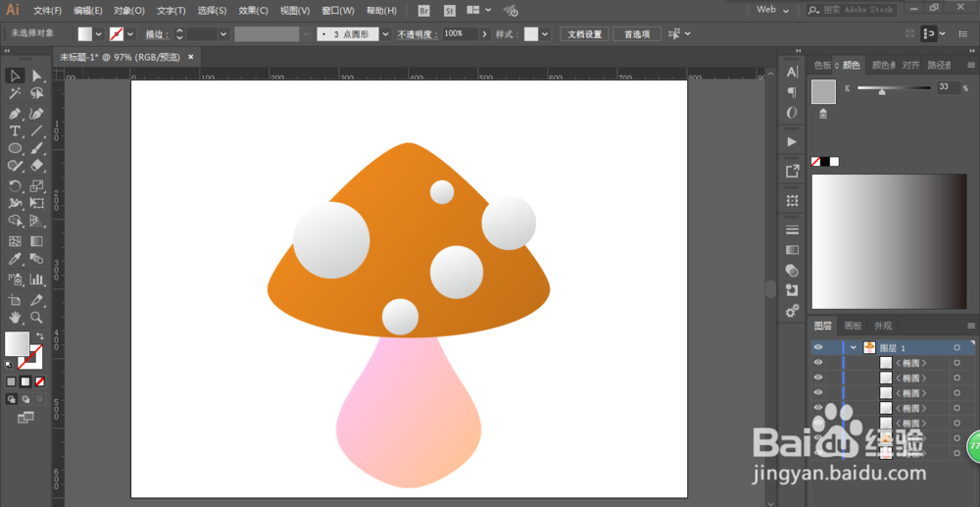Open the 样式 style swatch dropdown

coord(546,34)
